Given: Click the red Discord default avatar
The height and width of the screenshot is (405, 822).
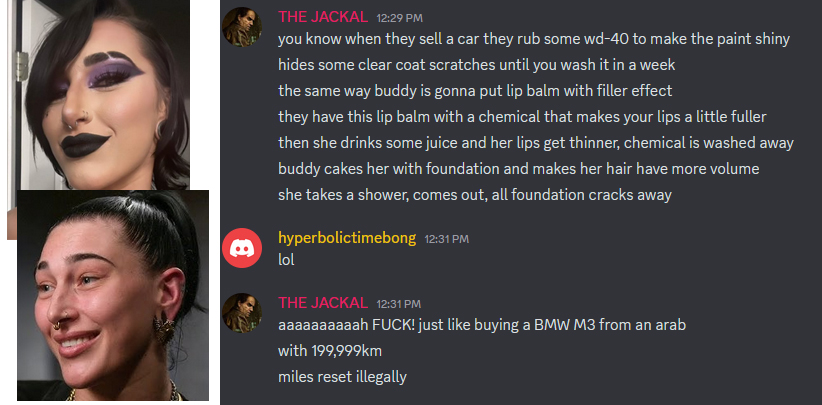Looking at the screenshot, I should tap(242, 248).
